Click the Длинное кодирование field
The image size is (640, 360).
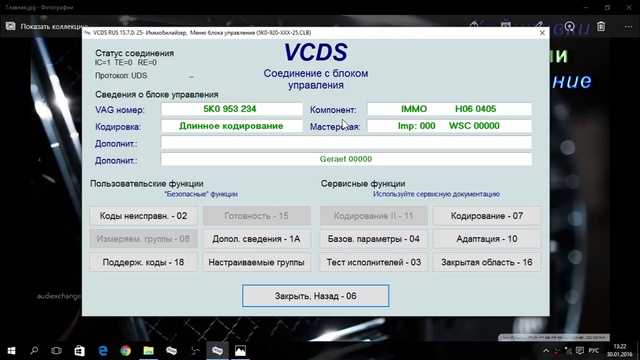point(231,126)
